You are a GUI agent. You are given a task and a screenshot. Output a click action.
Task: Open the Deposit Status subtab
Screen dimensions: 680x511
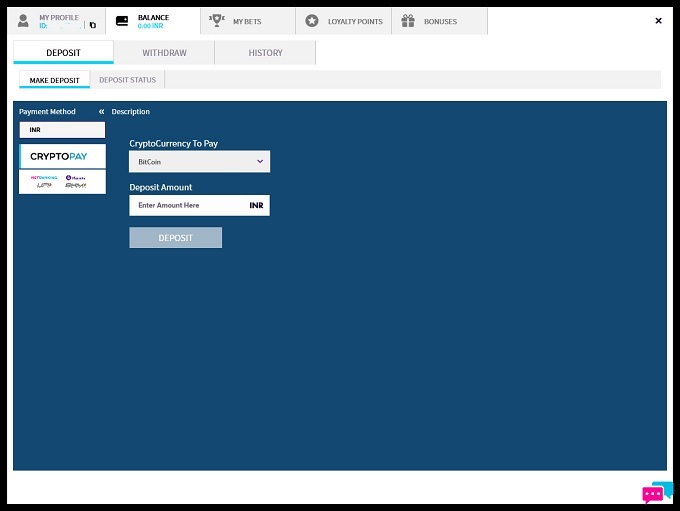click(x=126, y=80)
